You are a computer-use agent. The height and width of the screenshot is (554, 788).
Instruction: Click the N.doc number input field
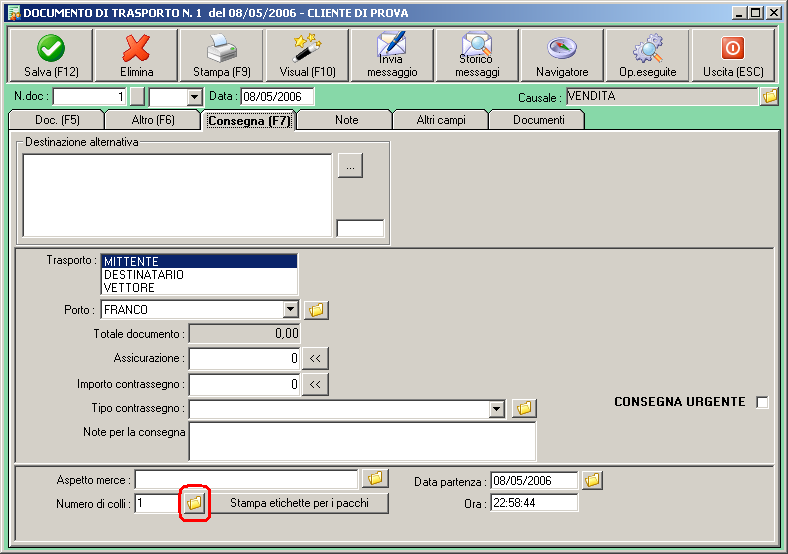[x=89, y=97]
